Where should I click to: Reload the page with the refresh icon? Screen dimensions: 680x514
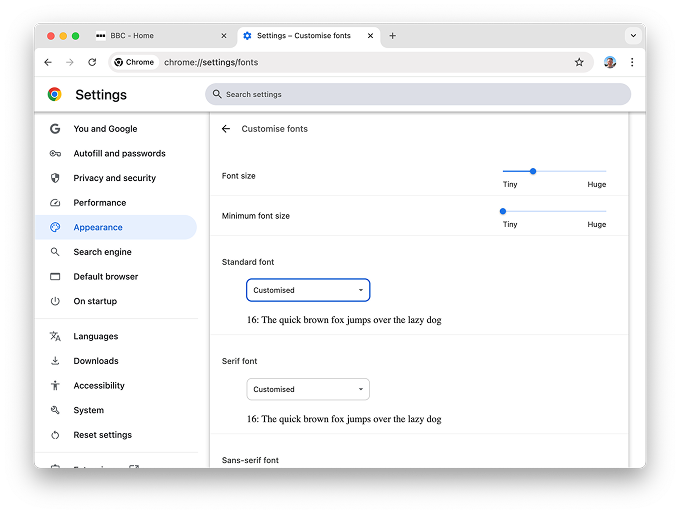(x=92, y=62)
